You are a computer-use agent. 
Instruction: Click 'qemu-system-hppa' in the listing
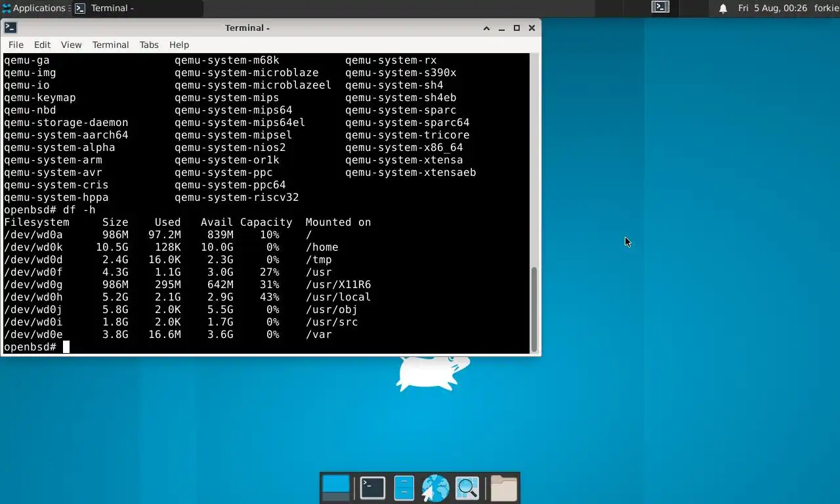[x=56, y=198]
